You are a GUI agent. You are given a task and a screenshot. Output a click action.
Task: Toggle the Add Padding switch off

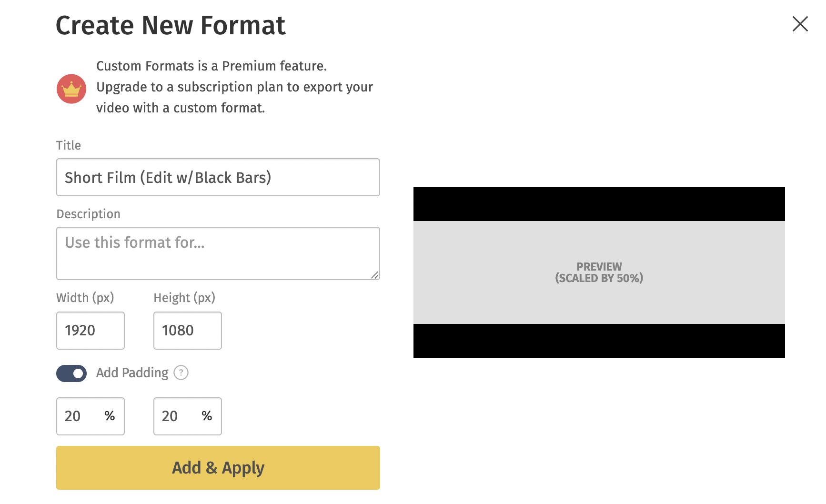coord(71,373)
